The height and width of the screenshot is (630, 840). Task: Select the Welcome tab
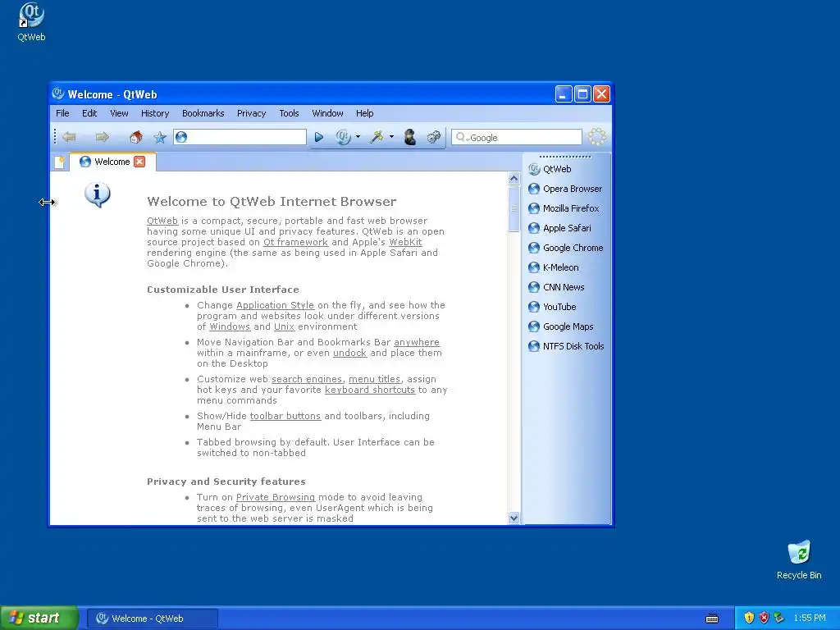(x=112, y=162)
